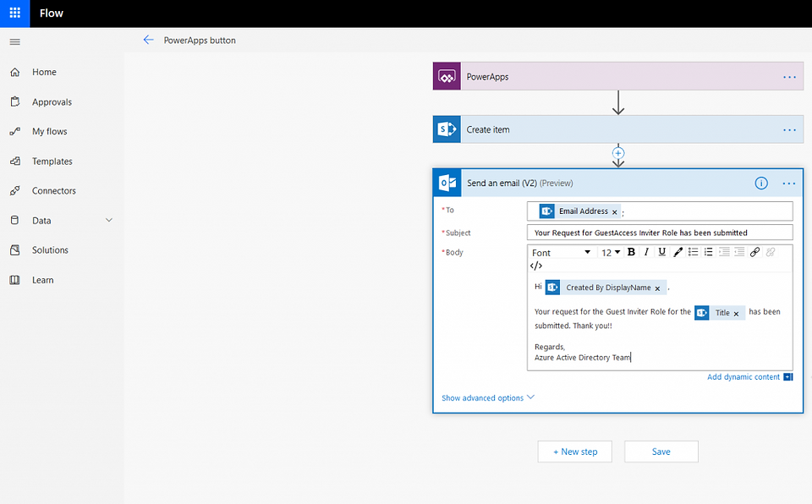Toggle italic formatting in the email body
Screen dimensions: 812x504
[645, 252]
